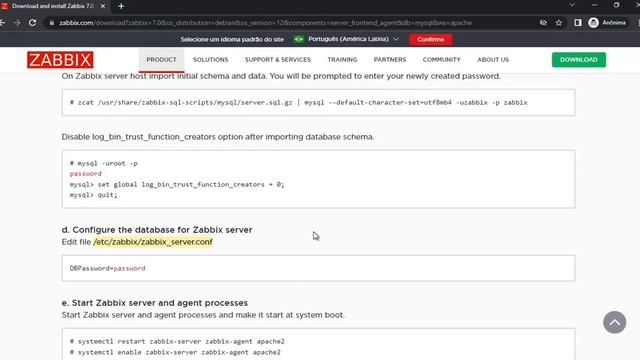This screenshot has height=360, width=640.
Task: Click the systemctl restart zabbix-server line
Action: point(177,341)
